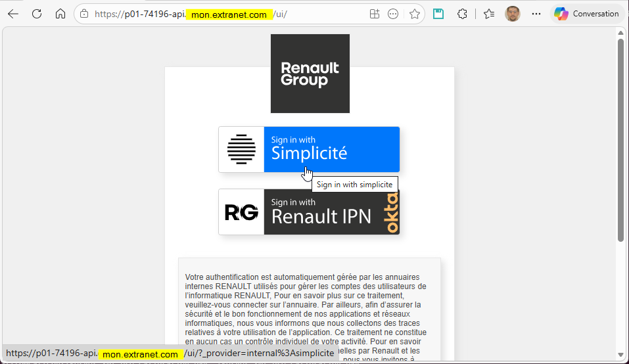Open the user profile avatar
The image size is (629, 364).
(513, 14)
